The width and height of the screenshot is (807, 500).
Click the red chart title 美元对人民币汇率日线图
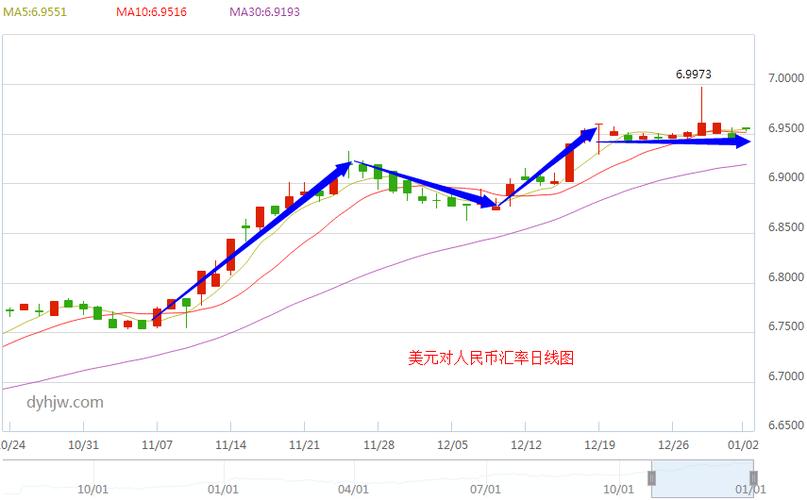(x=491, y=357)
